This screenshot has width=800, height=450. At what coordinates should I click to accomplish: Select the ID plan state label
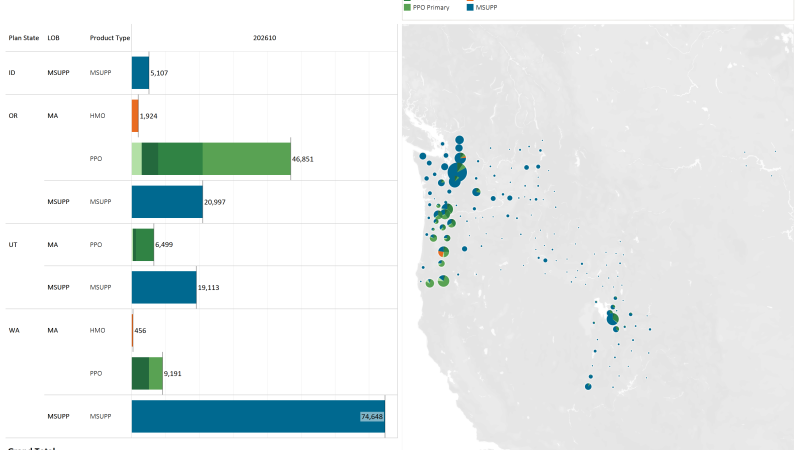click(12, 73)
